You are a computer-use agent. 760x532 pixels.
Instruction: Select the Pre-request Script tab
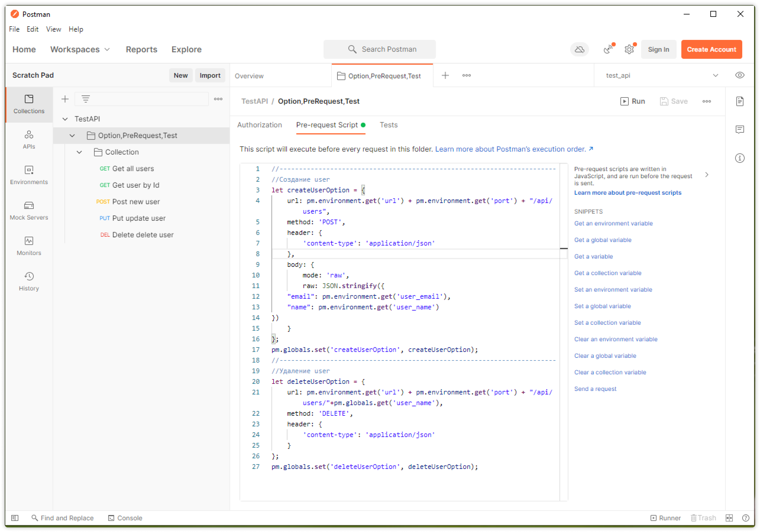tap(330, 125)
